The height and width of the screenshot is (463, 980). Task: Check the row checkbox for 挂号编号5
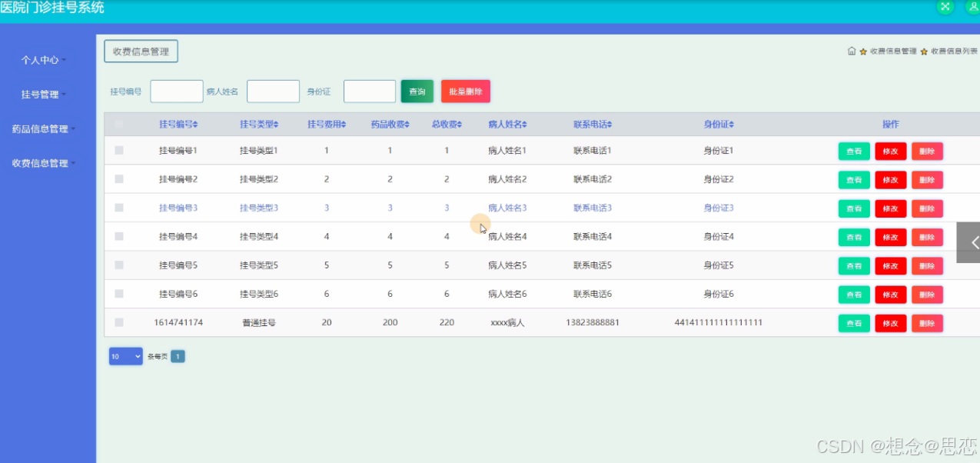(119, 265)
